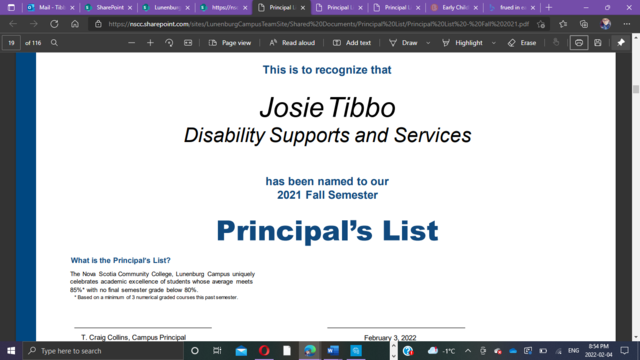
Task: Expand the Highlight color dropdown
Action: [493, 43]
